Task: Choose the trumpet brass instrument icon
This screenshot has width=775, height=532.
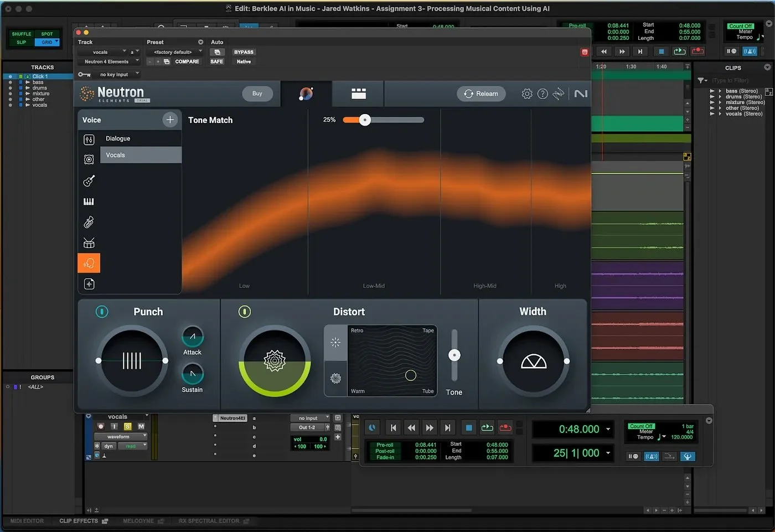Action: click(x=89, y=222)
